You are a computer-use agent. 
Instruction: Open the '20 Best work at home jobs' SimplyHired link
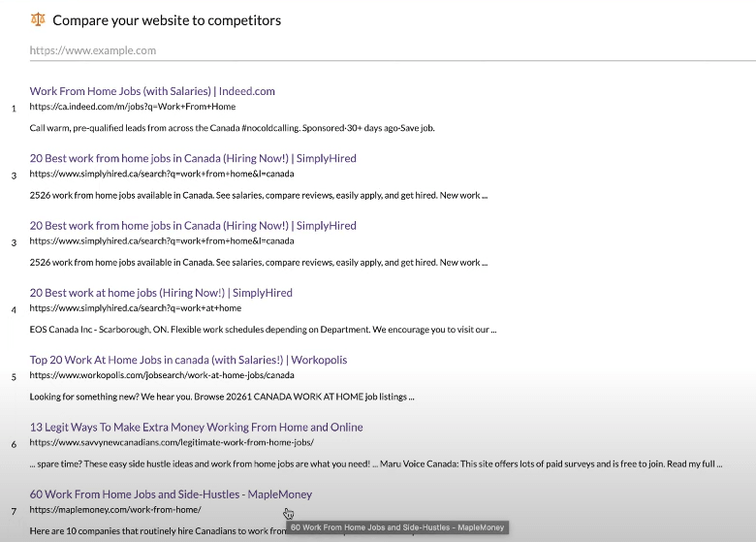pos(161,293)
